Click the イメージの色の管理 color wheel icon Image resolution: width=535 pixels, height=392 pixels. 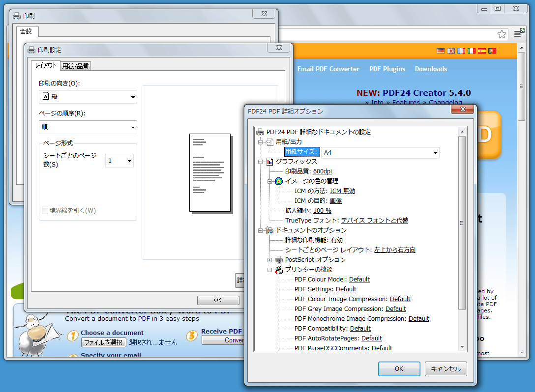(279, 181)
